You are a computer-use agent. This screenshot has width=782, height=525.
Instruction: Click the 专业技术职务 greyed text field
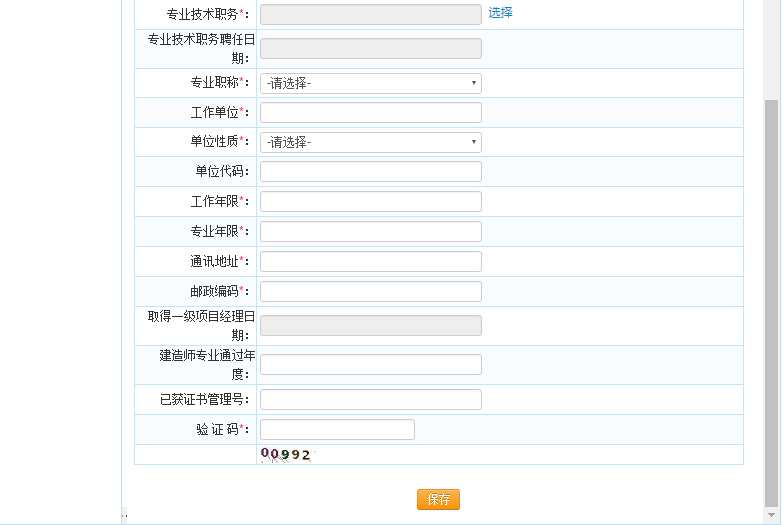(x=370, y=14)
